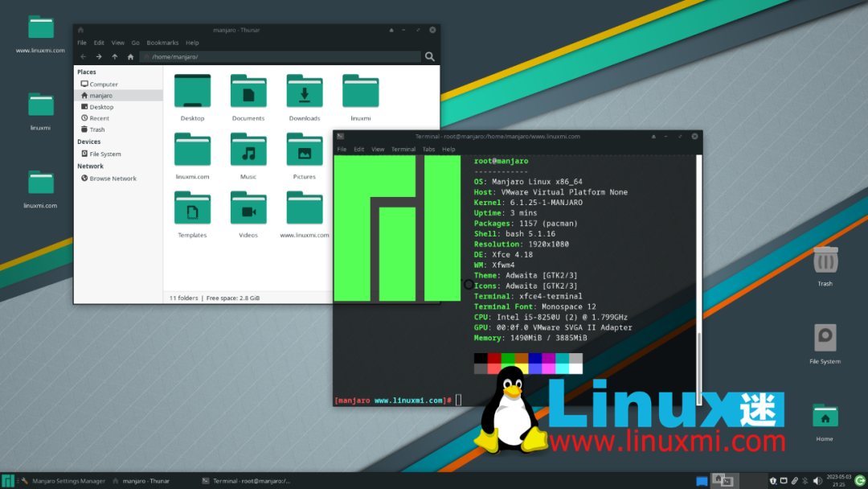
Task: Open the Edit menu in Thunar
Action: click(x=99, y=43)
